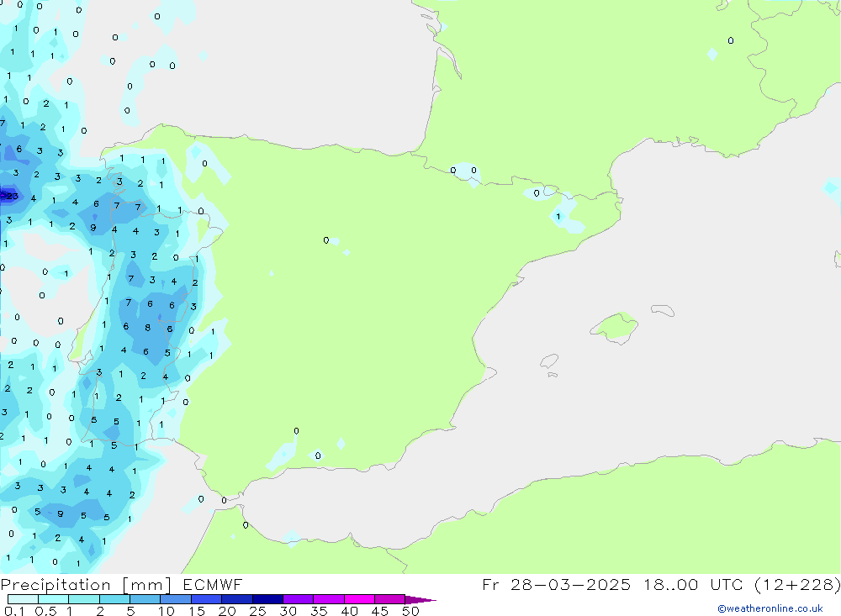Image resolution: width=841 pixels, height=616 pixels.
Task: Click the 'Precipitation [mm]' title text
Action: (x=86, y=585)
